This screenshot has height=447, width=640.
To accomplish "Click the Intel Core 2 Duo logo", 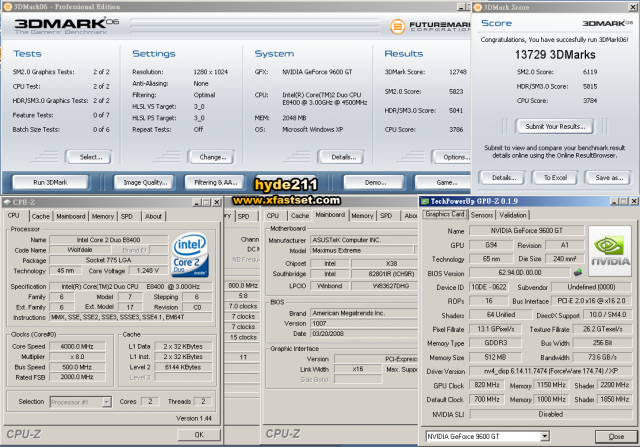I will 191,254.
